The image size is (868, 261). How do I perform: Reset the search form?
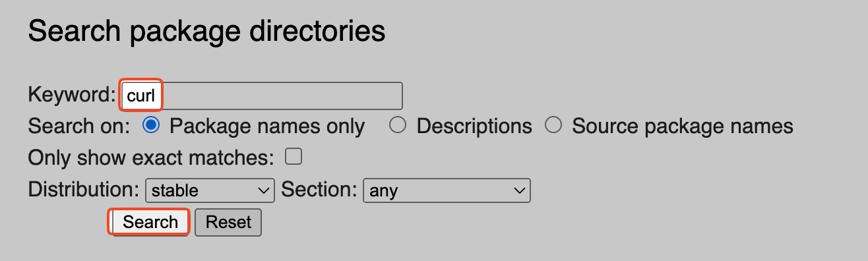(228, 222)
